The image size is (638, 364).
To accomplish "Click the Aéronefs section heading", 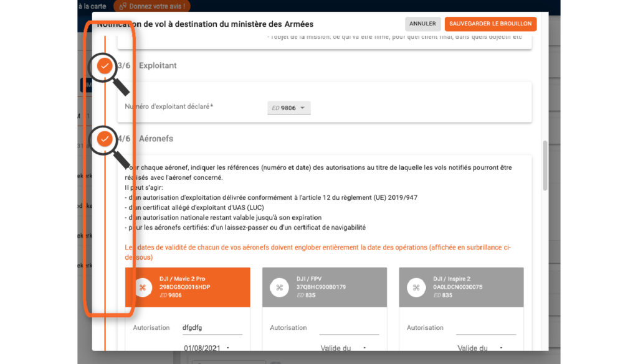I will tap(156, 139).
